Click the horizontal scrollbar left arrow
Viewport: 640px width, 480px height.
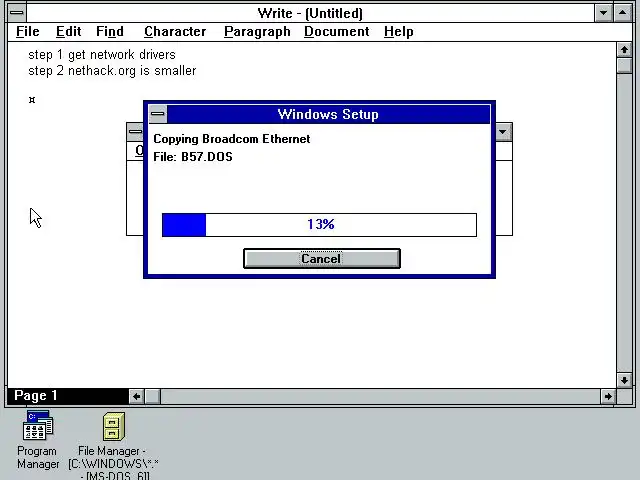tap(137, 396)
